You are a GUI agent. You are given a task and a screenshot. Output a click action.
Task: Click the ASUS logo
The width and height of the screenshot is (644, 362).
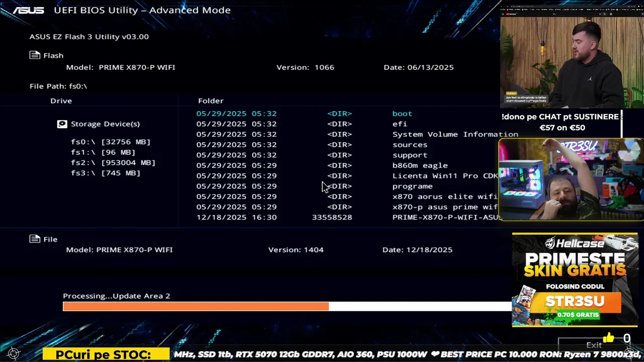click(29, 10)
